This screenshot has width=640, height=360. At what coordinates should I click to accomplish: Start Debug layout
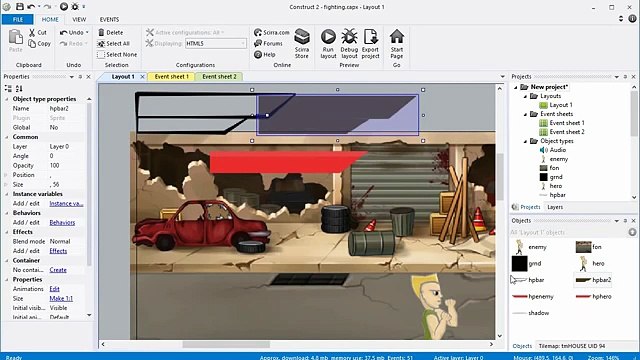tap(349, 44)
